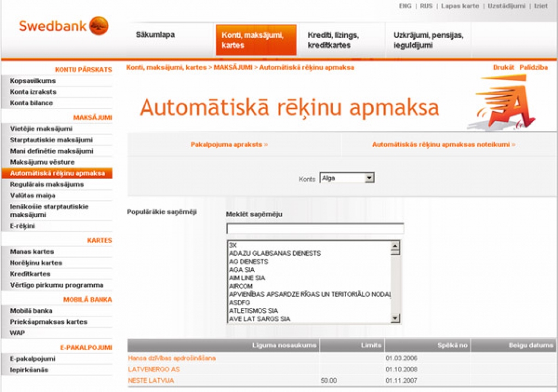Image resolution: width=558 pixels, height=392 pixels.
Task: Click the Swedbank logo
Action: (x=61, y=25)
